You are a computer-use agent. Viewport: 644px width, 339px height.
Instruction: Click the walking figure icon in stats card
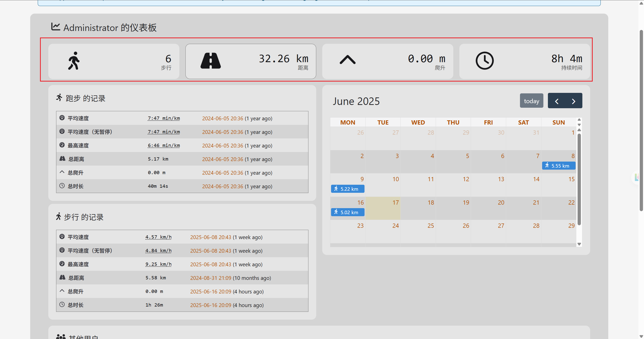74,61
